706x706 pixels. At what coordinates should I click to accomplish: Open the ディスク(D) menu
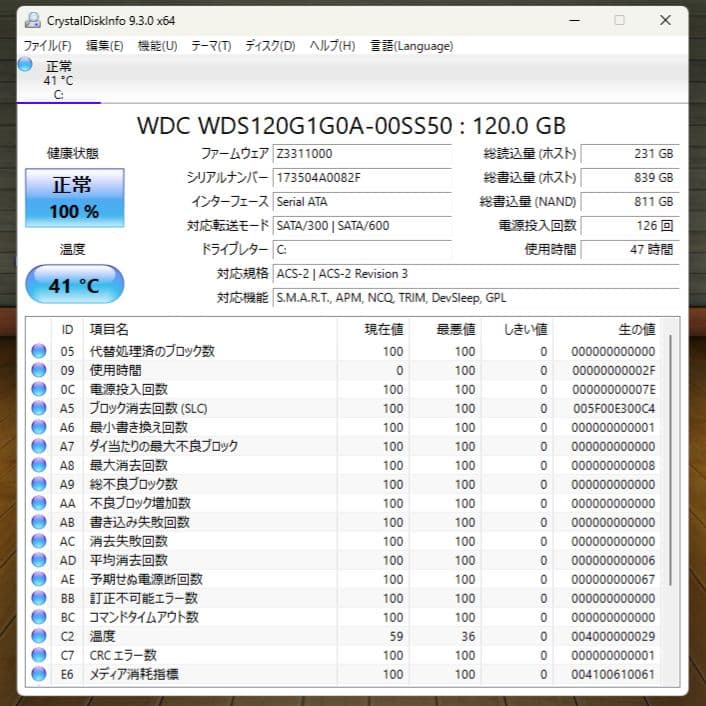click(x=270, y=46)
